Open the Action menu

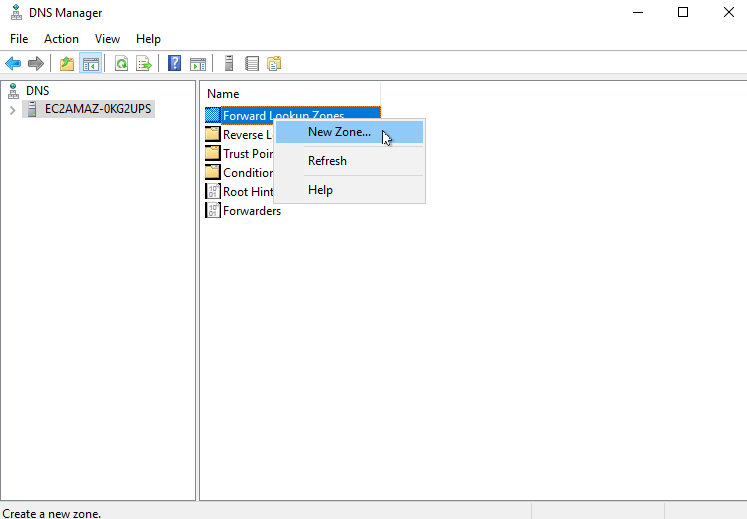pyautogui.click(x=61, y=39)
